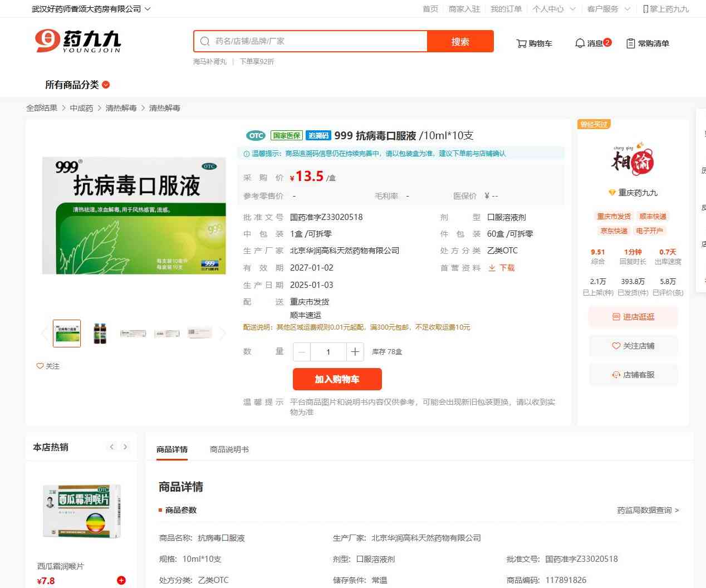Show next product thumbnails with right arrow
This screenshot has height=588, width=706.
tap(223, 334)
